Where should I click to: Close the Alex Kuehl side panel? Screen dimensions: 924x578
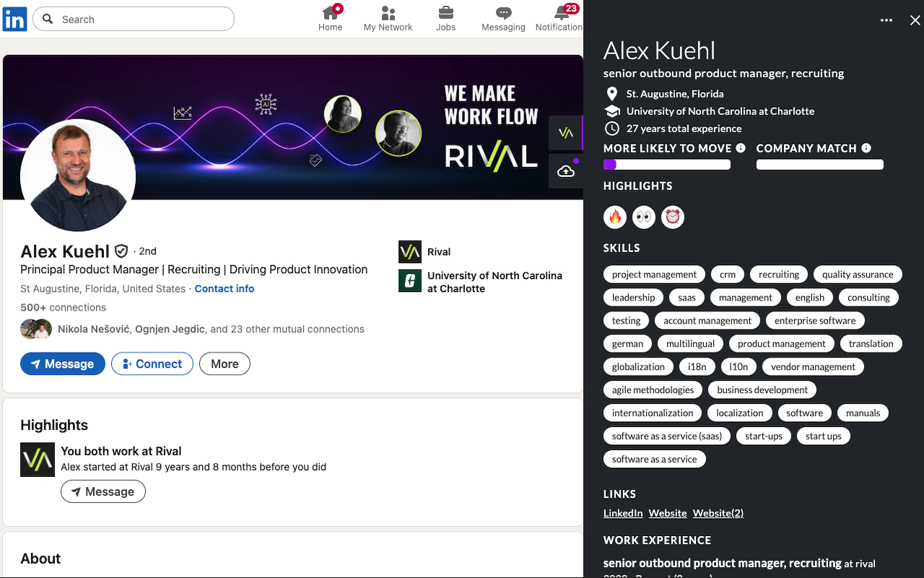(915, 20)
